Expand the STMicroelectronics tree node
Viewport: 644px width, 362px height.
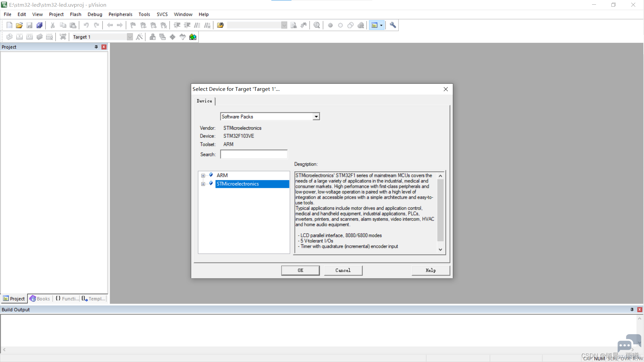click(x=203, y=184)
